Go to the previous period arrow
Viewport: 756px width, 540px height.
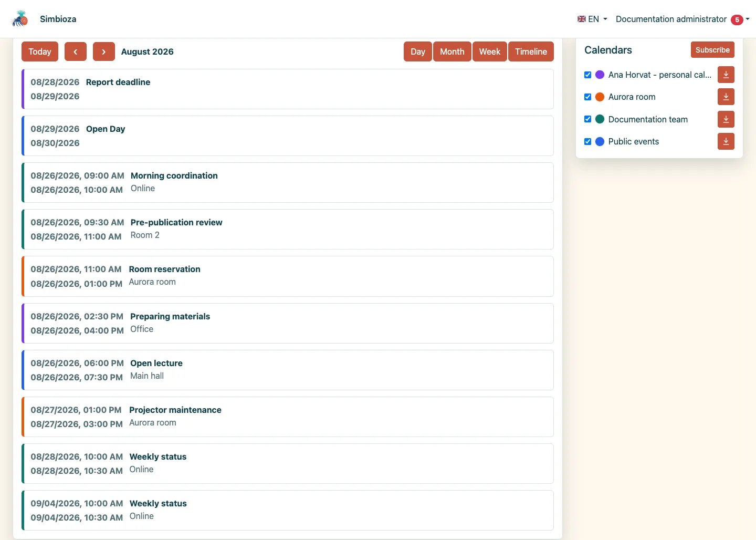(x=76, y=51)
